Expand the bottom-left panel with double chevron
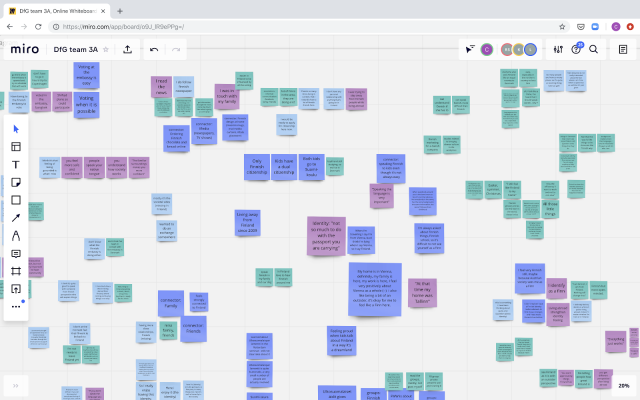640x400 pixels. point(16,385)
